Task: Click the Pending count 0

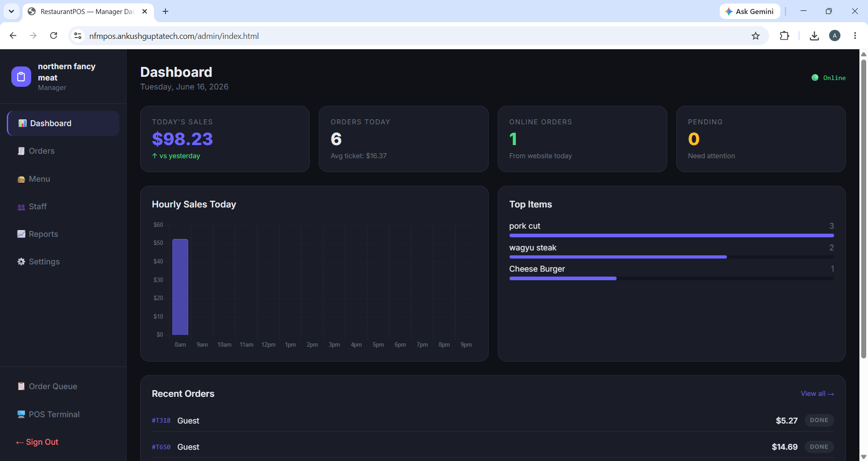Action: click(x=693, y=139)
